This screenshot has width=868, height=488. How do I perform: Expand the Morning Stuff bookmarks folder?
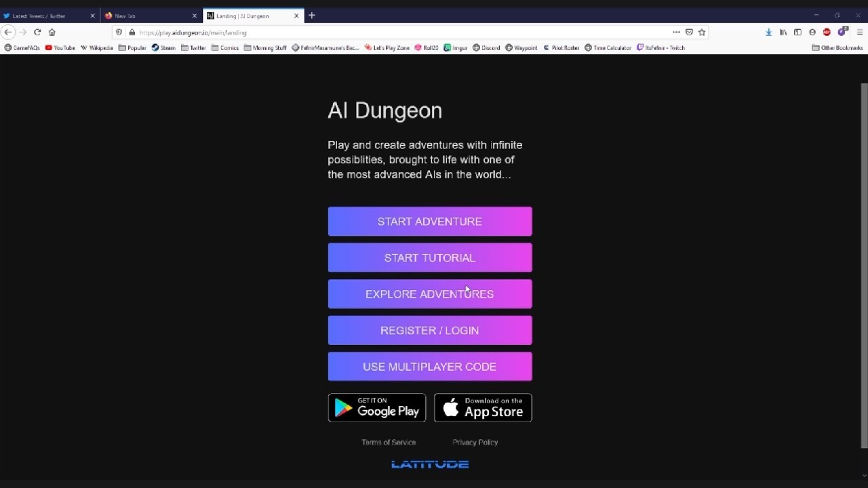tap(265, 48)
